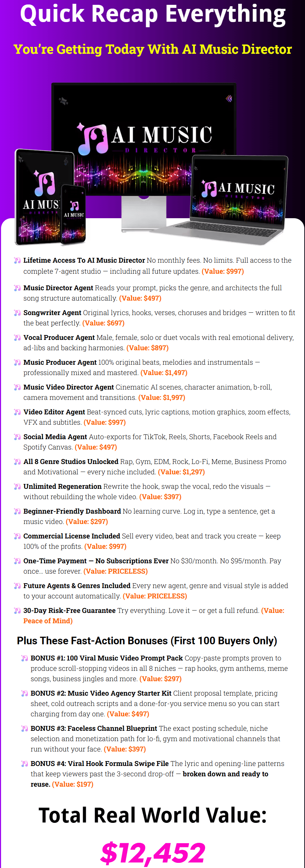
Task: Click the Total Real World Value heading
Action: point(153,815)
